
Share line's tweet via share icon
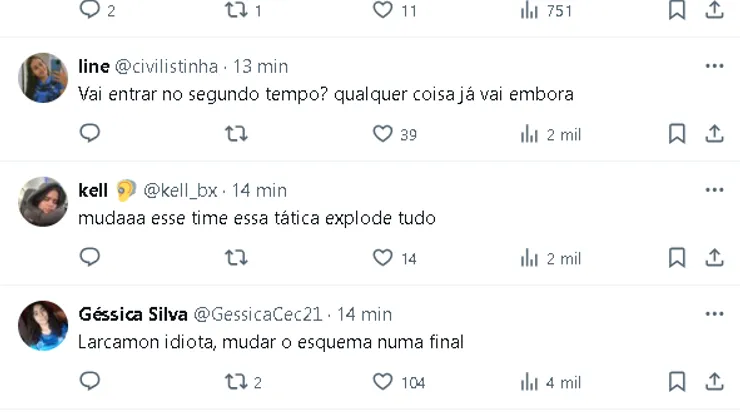[x=714, y=133]
